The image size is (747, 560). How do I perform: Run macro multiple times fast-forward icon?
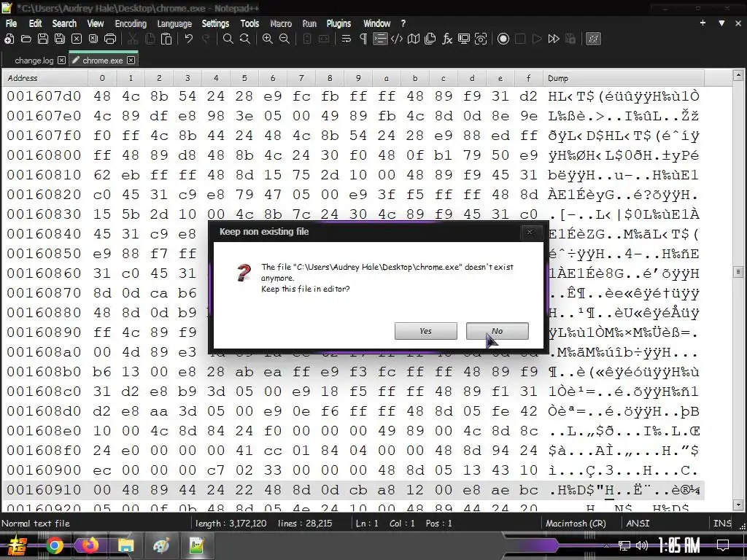tap(554, 39)
